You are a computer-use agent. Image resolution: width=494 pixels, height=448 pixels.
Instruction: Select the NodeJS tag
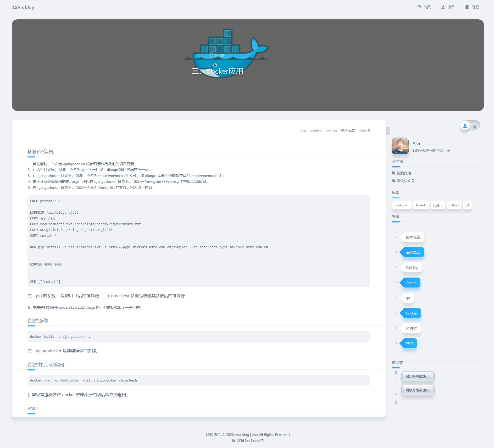coord(421,205)
